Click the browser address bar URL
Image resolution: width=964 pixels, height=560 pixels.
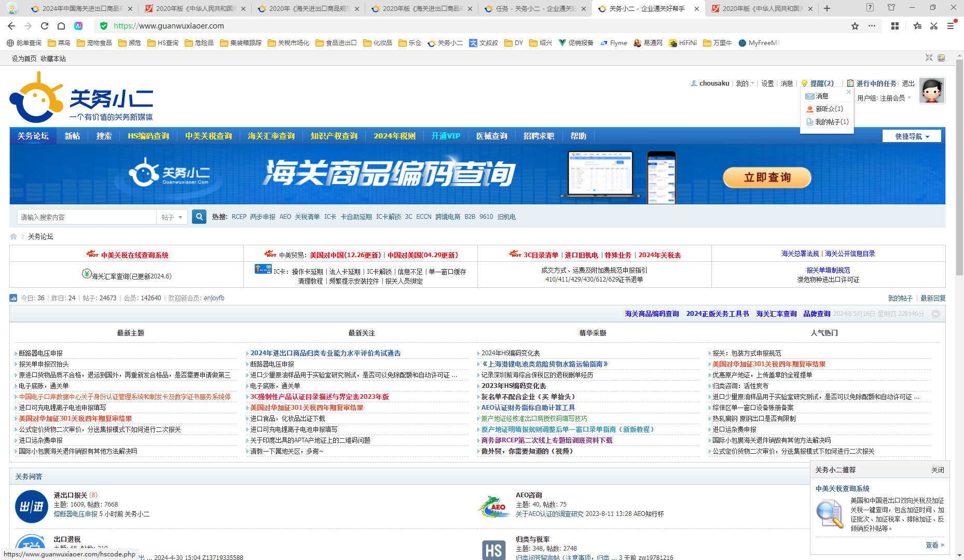[x=169, y=26]
